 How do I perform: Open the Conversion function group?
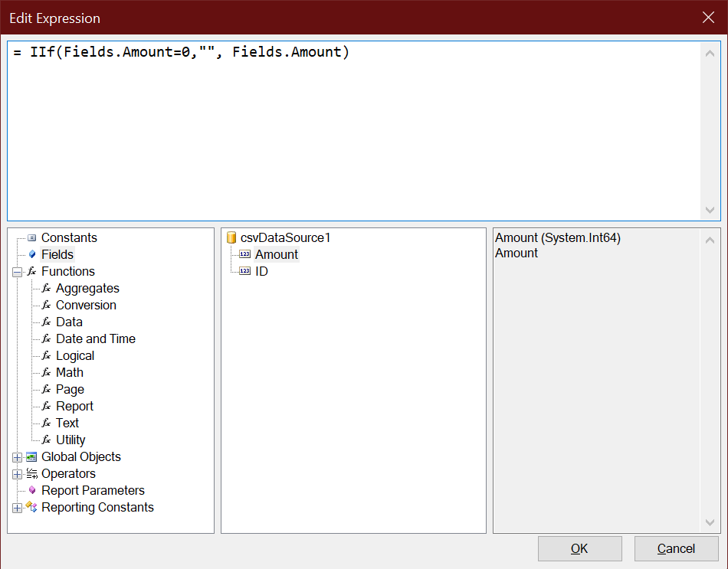[x=86, y=305]
